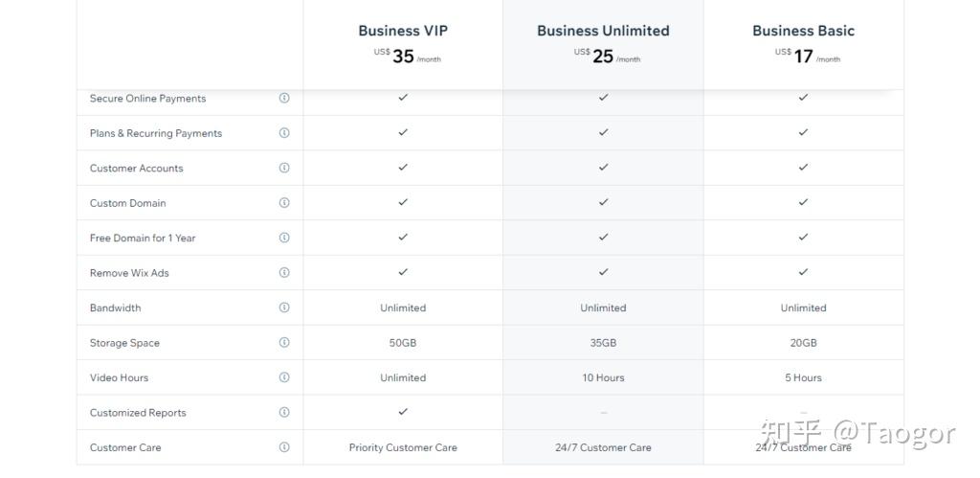980x478 pixels.
Task: Select the Business VIP plan header
Action: click(x=403, y=31)
